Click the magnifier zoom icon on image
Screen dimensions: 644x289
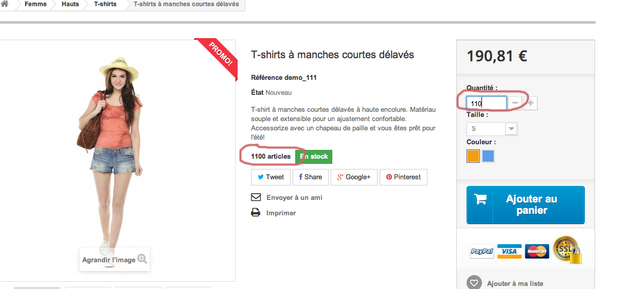coord(142,259)
